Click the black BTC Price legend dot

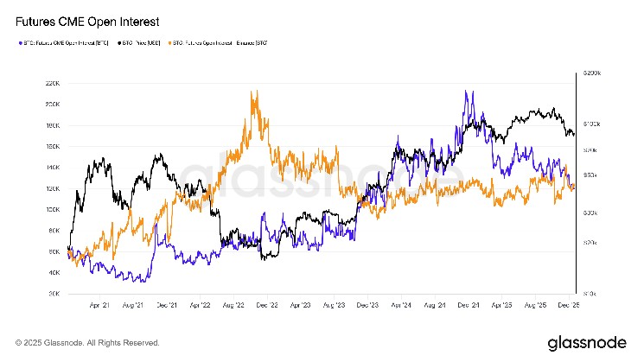click(118, 41)
